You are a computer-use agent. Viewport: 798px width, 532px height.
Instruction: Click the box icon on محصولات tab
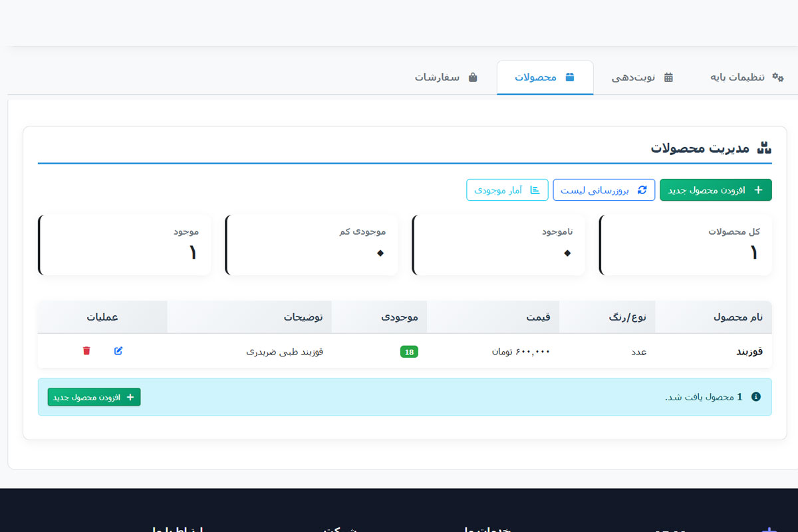(x=569, y=77)
